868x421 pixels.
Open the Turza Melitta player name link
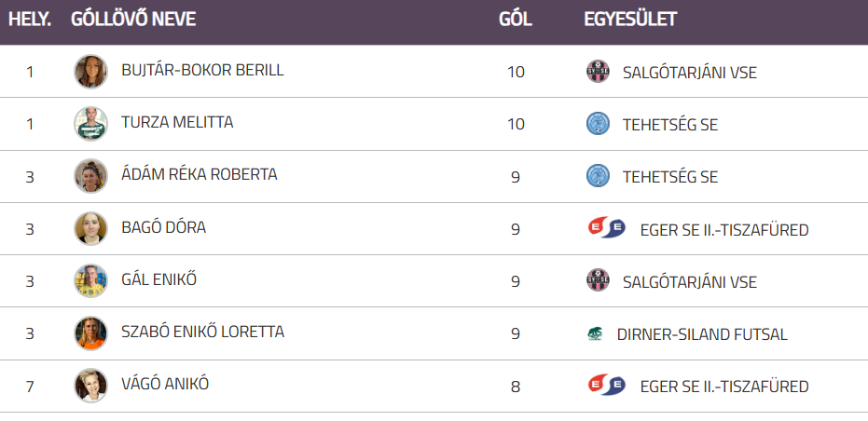point(177,123)
